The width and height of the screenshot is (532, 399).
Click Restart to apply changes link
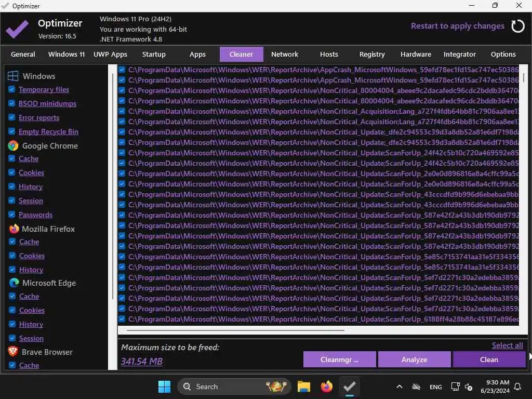click(457, 26)
